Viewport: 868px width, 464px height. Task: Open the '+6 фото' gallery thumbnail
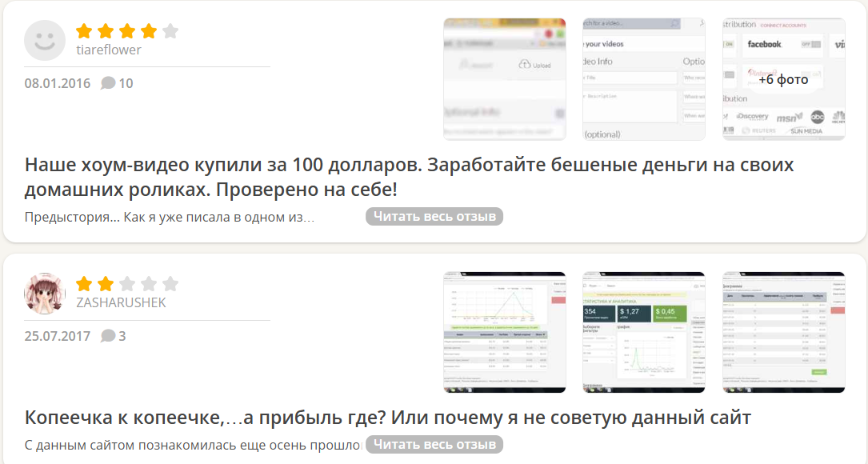[x=783, y=79]
